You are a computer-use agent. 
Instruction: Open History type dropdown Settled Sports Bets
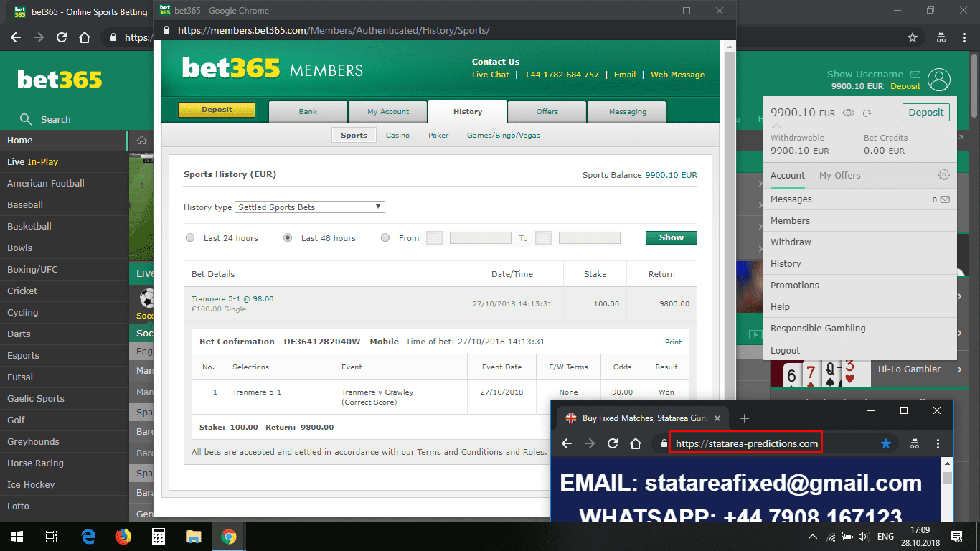click(311, 207)
